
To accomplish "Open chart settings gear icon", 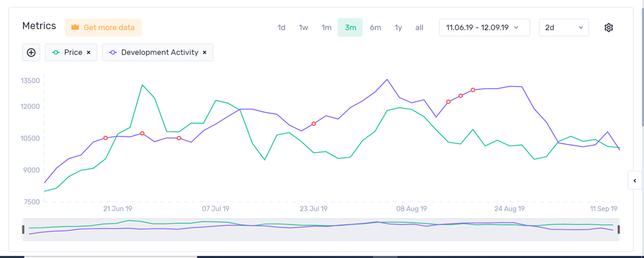I will tap(608, 27).
